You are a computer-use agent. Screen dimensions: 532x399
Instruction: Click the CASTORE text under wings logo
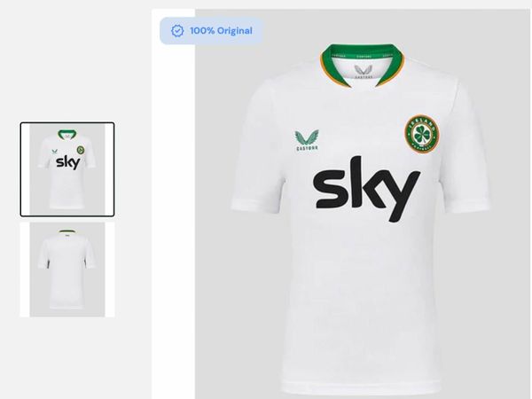click(x=307, y=148)
